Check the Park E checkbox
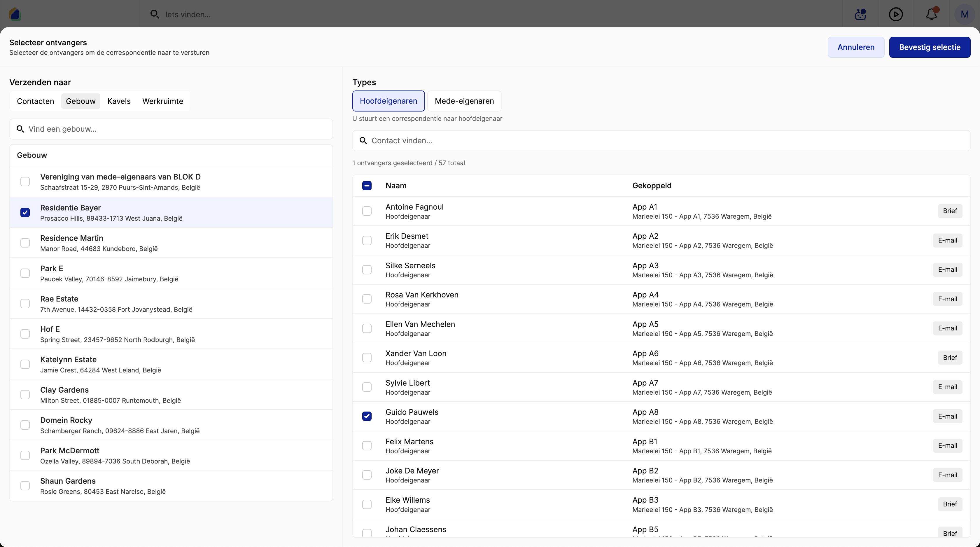Image resolution: width=980 pixels, height=547 pixels. [25, 273]
